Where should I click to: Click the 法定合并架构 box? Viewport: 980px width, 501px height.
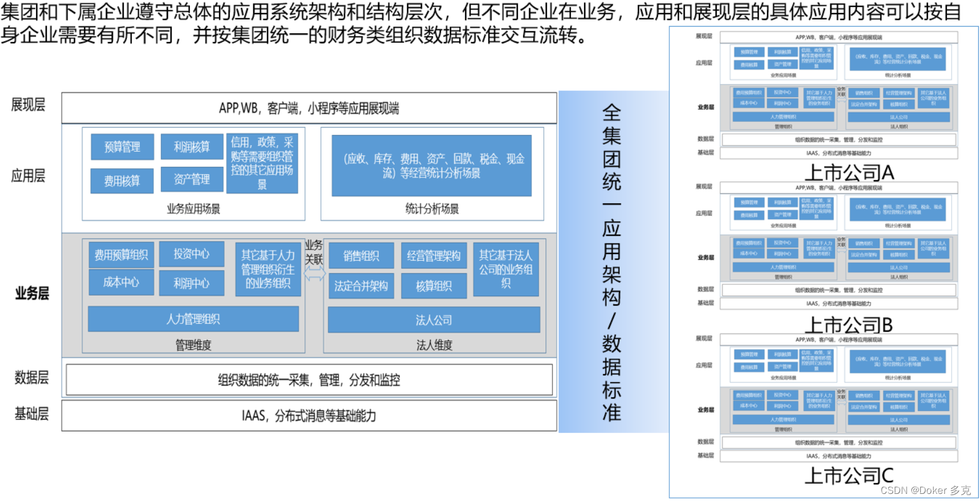tap(361, 286)
